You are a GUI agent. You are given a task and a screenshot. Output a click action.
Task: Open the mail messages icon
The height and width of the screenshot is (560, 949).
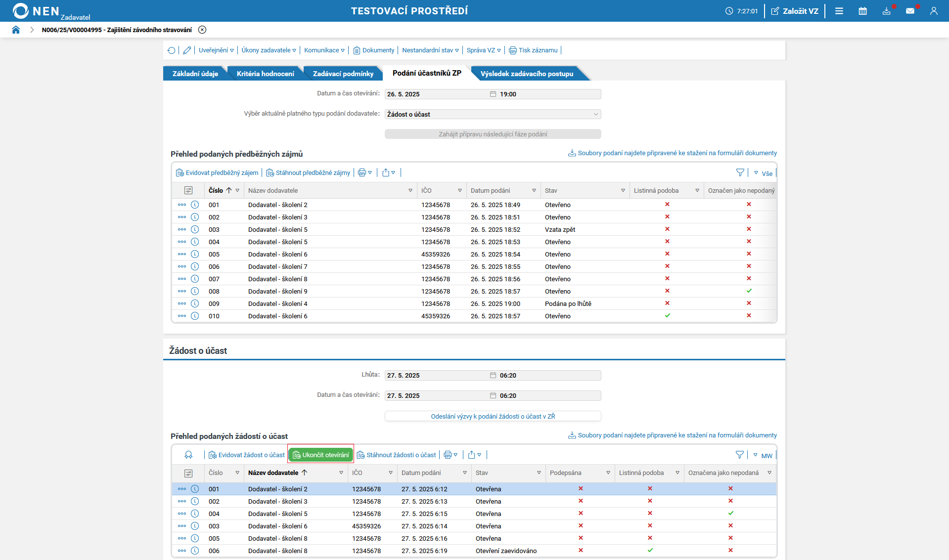click(x=910, y=11)
